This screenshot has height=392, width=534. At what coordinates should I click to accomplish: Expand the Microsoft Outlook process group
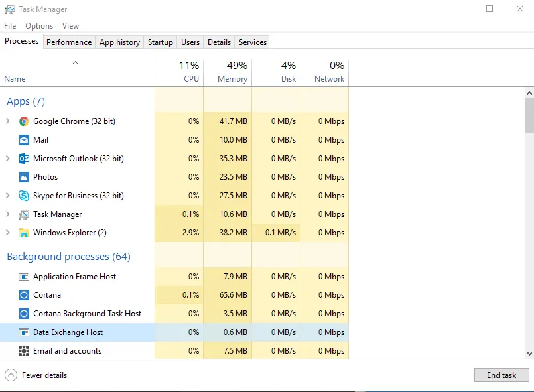[x=8, y=159]
